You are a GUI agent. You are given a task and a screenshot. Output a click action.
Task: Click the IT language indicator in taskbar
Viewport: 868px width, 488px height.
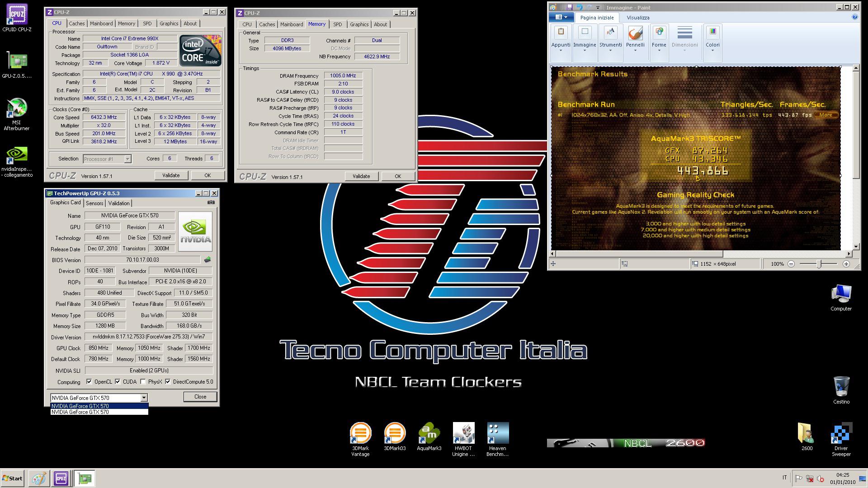[x=784, y=478]
